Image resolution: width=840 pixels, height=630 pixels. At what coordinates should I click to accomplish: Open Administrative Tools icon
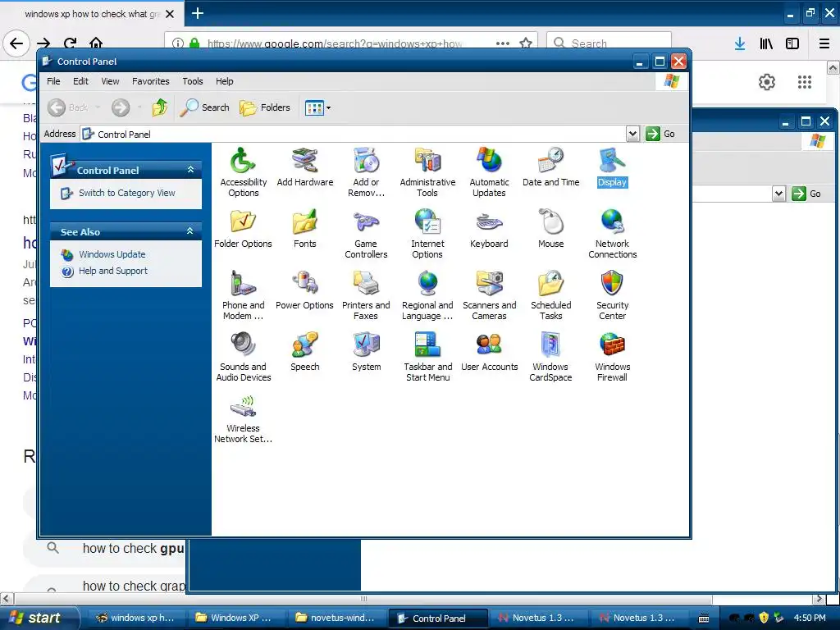point(427,171)
